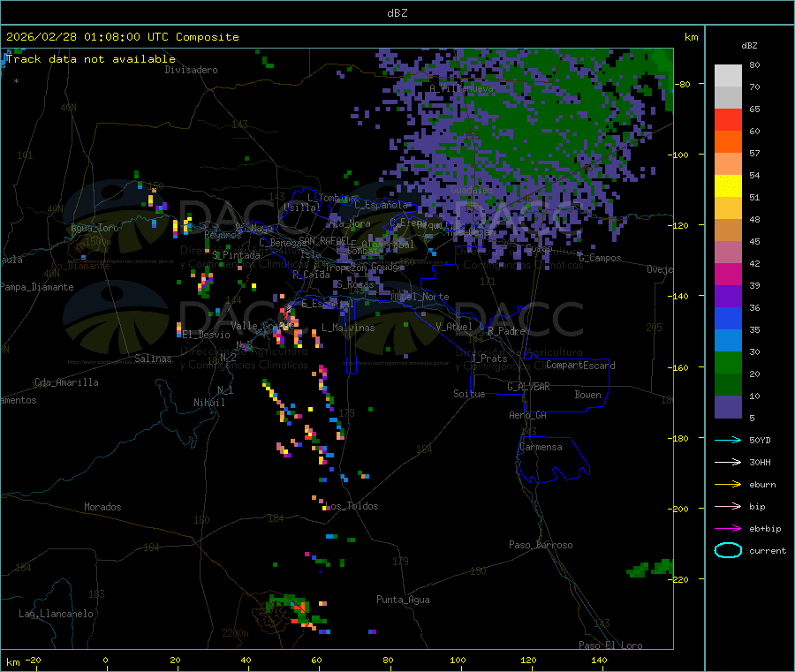Click the 'Cda_Amarilla' map label

click(x=66, y=382)
